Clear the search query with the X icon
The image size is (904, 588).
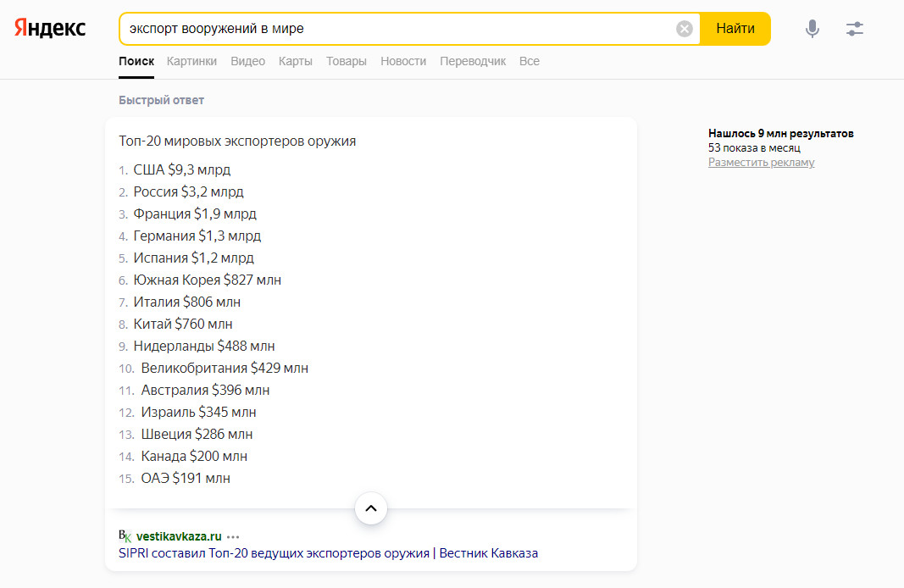[684, 29]
